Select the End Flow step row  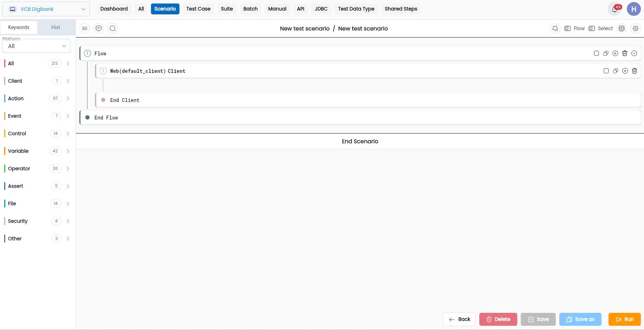tap(360, 118)
